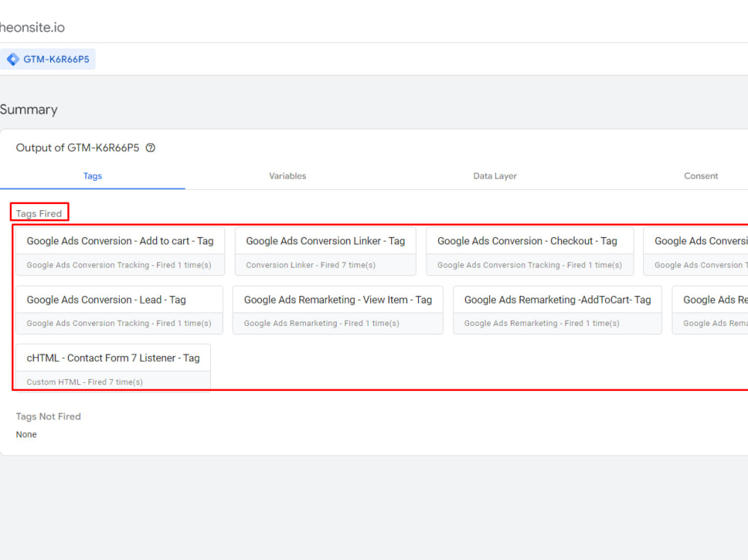Switch to the Tags tab
The height and width of the screenshot is (560, 748).
click(93, 176)
